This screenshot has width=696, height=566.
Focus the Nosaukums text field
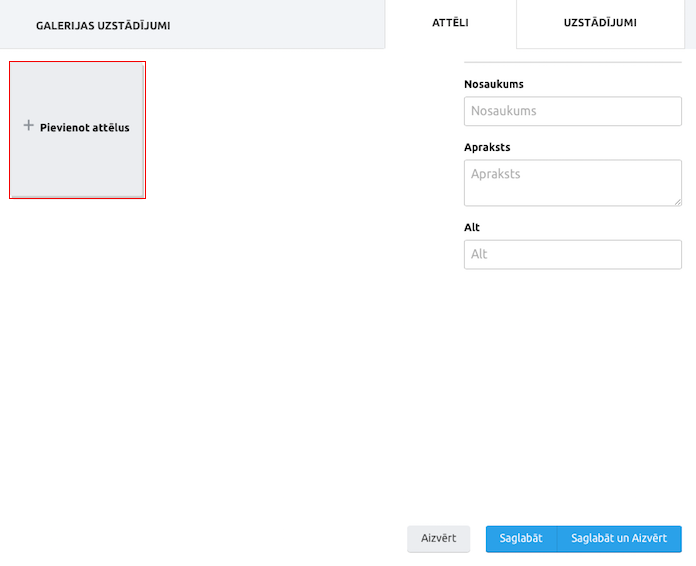pos(573,111)
